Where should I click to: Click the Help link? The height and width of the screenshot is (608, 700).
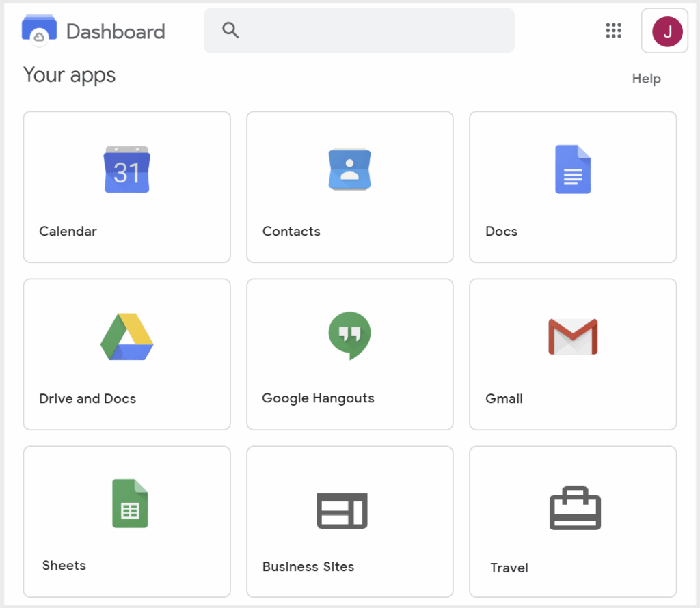[646, 79]
